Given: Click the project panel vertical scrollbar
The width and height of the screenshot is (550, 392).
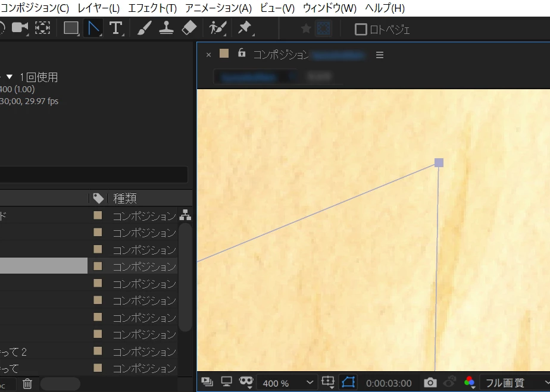Looking at the screenshot, I should click(x=185, y=277).
